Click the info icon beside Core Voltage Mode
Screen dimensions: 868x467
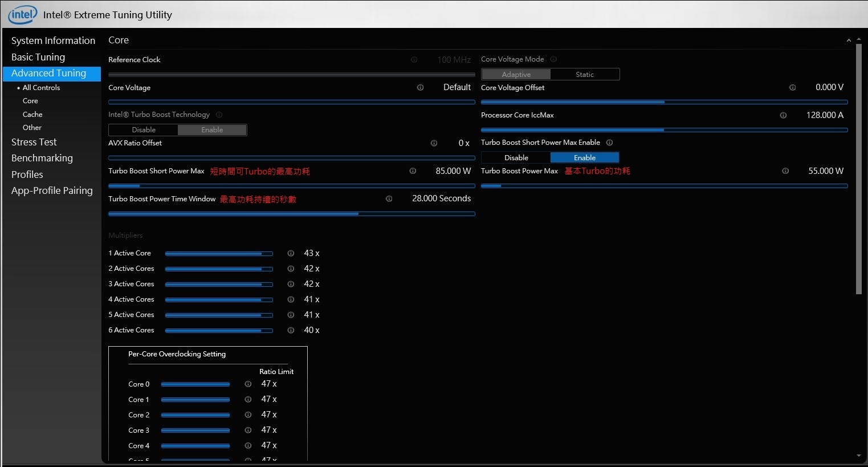click(553, 59)
